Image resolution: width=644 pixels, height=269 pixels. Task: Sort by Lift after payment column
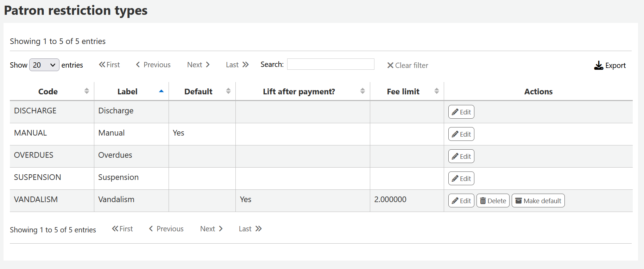(362, 91)
